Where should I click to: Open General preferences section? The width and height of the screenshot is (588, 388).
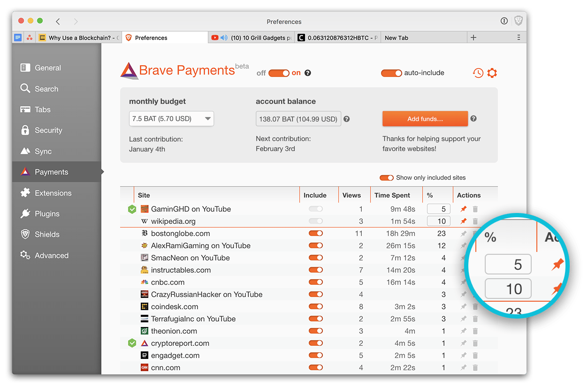point(57,68)
